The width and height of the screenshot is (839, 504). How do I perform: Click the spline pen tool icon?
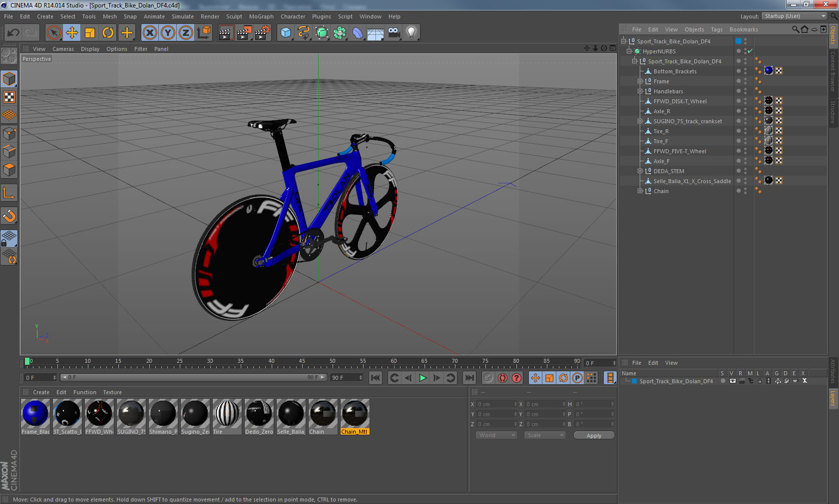[304, 33]
